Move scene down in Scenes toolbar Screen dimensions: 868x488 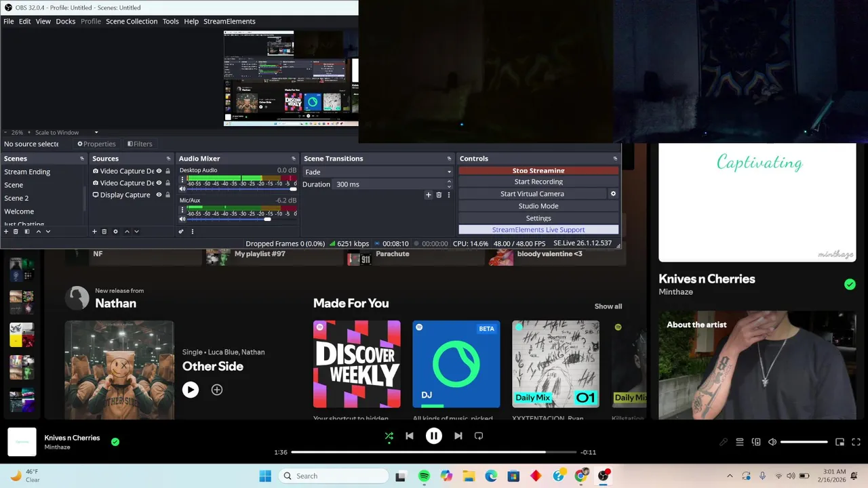coord(48,232)
